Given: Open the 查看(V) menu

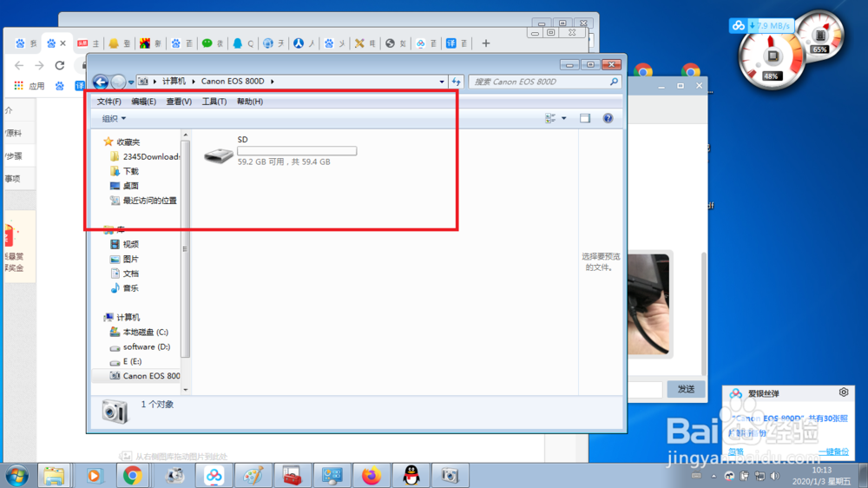Looking at the screenshot, I should pos(179,102).
